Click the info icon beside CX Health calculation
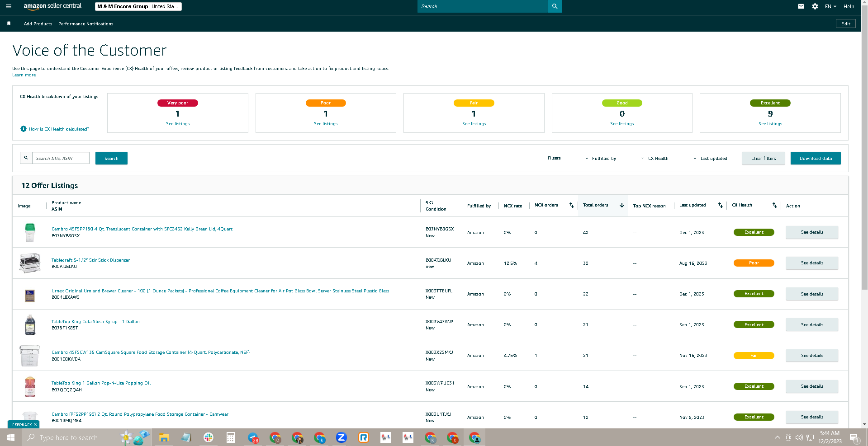Screen dimensions: 868x446 (24, 129)
